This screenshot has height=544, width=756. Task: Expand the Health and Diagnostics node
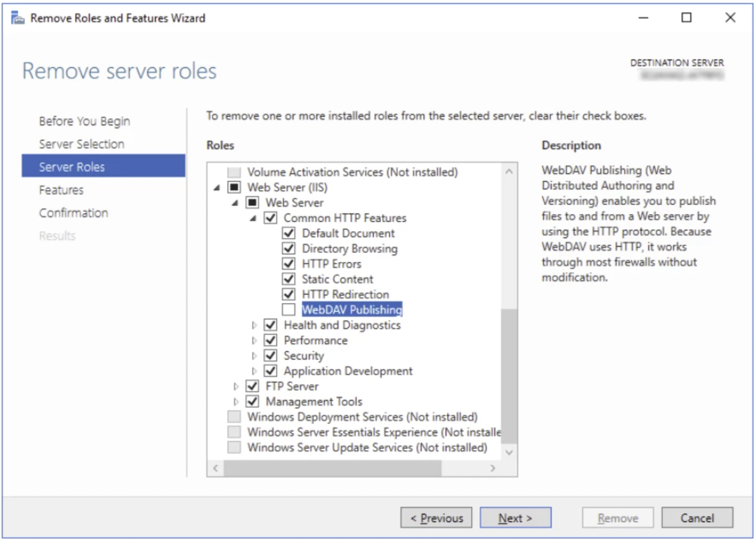(254, 325)
